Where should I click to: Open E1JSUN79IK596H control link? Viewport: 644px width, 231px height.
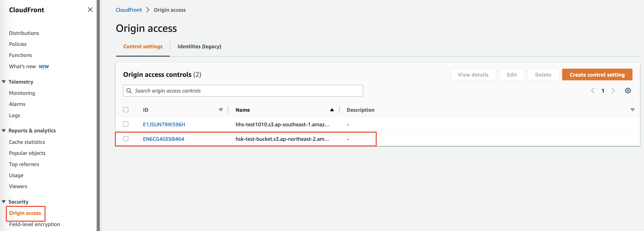164,124
